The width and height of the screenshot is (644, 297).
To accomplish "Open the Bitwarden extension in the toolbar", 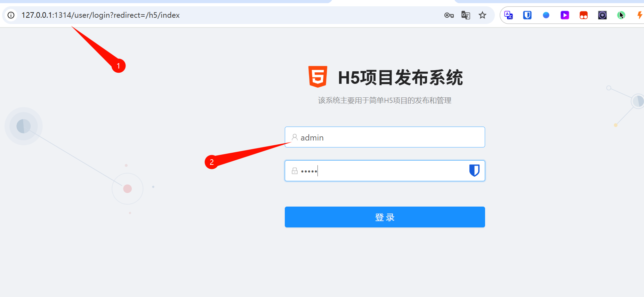I will click(x=527, y=15).
